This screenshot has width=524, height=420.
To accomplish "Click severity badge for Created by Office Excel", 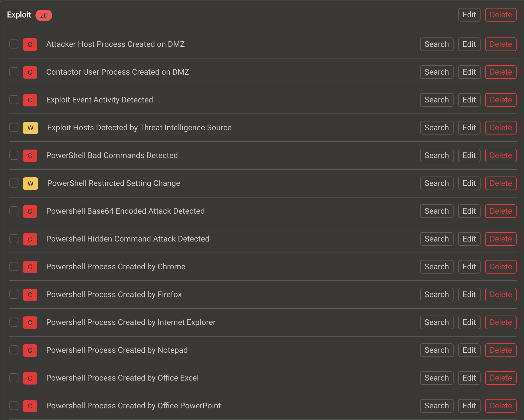I will click(30, 378).
